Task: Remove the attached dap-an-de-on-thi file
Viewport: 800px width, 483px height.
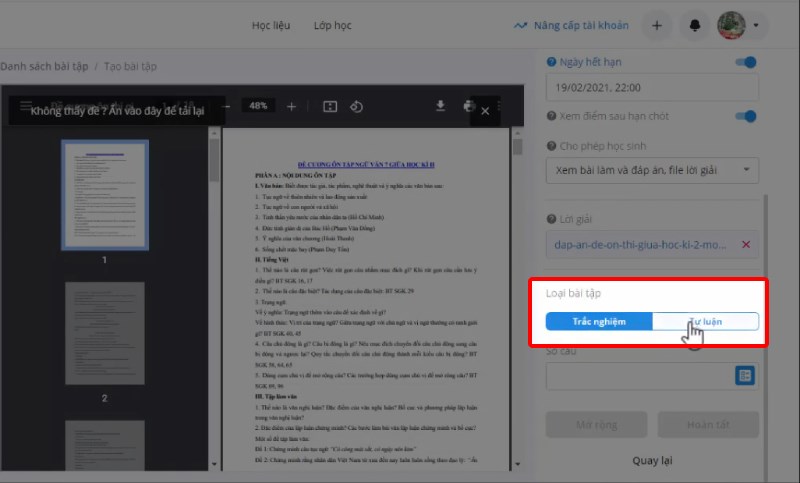Action: [746, 245]
